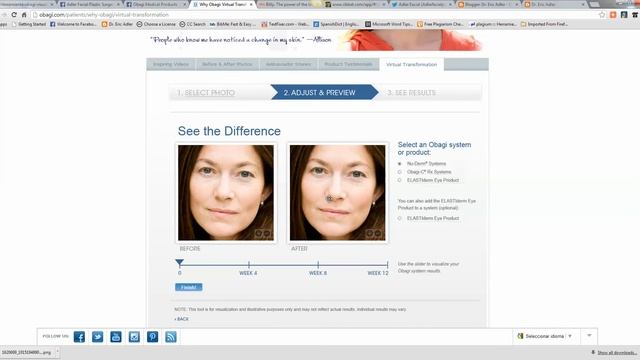Switch to the 'Blogger: Dr. Eric Adler' browser tab
The width and height of the screenshot is (640, 360).
point(489,4)
